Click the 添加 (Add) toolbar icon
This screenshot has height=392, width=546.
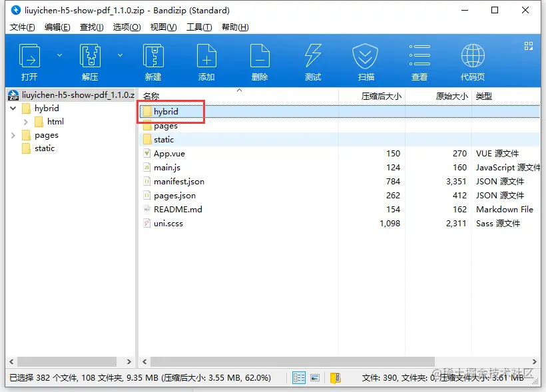click(x=206, y=56)
